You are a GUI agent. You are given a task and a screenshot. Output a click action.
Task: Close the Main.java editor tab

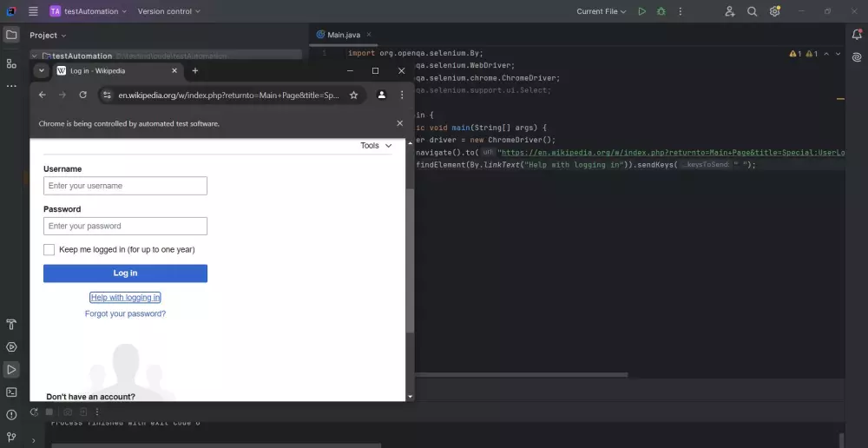pyautogui.click(x=369, y=35)
